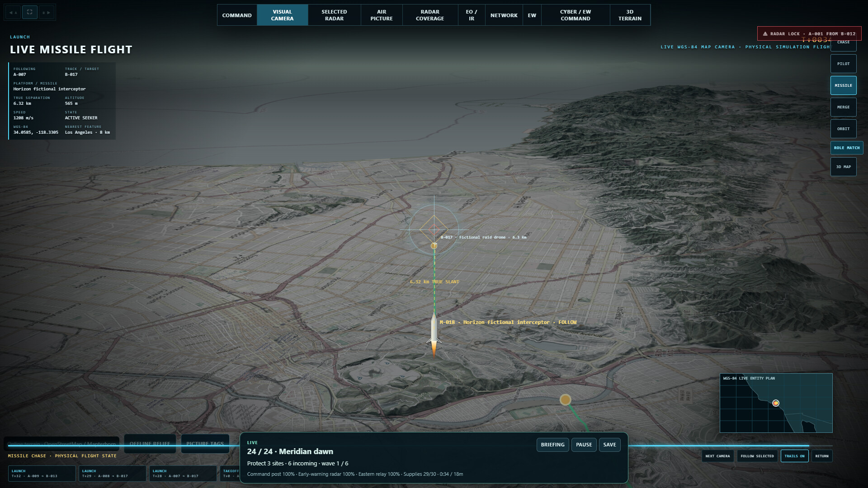Switch to the 3D Terrain tab
Image resolution: width=868 pixels, height=488 pixels.
point(630,15)
